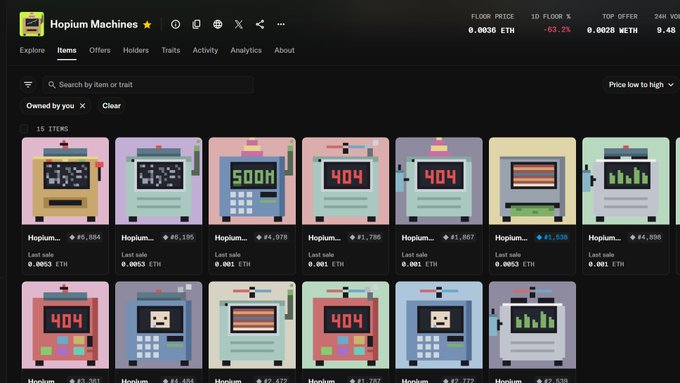The image size is (680, 383).
Task: Switch to the Items tab
Action: point(67,50)
